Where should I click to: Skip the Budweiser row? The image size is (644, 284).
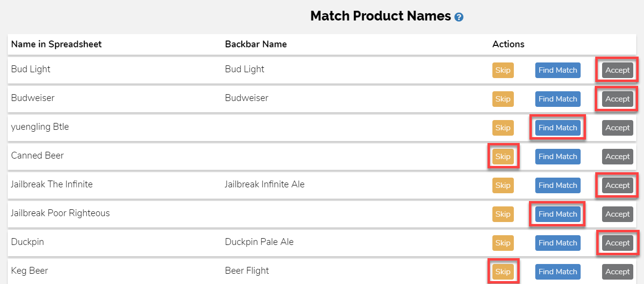503,99
